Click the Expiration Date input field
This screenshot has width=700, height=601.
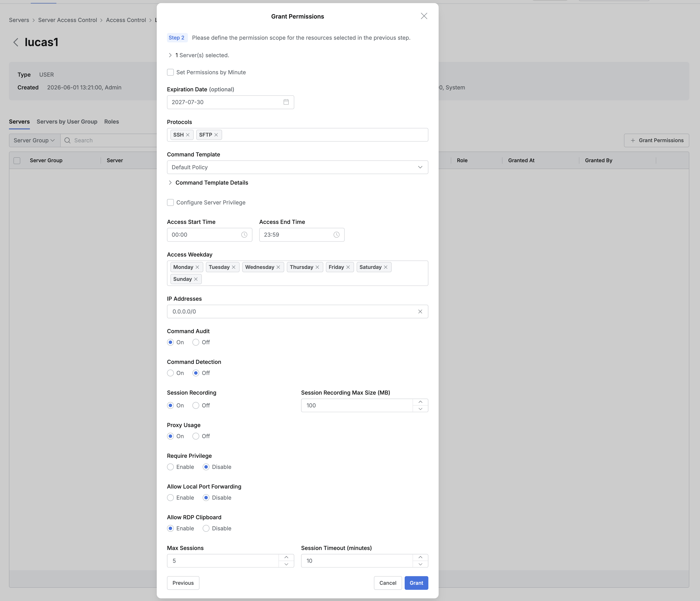[230, 102]
